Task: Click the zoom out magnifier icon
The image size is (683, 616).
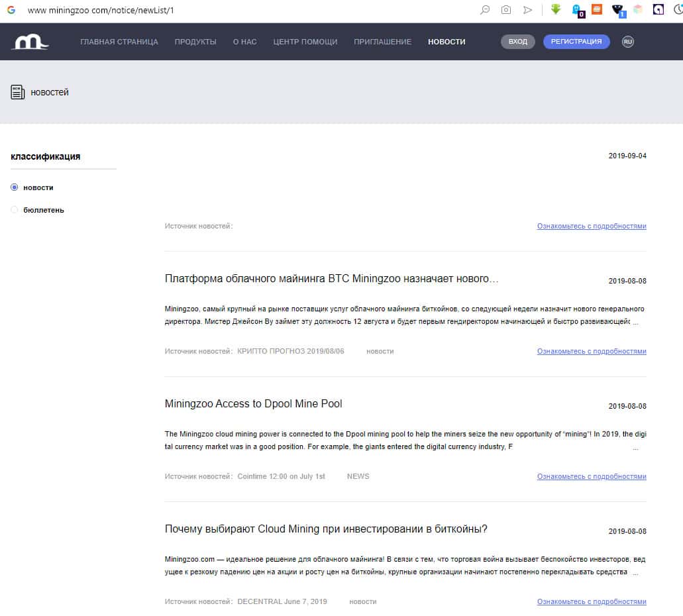Action: (485, 9)
